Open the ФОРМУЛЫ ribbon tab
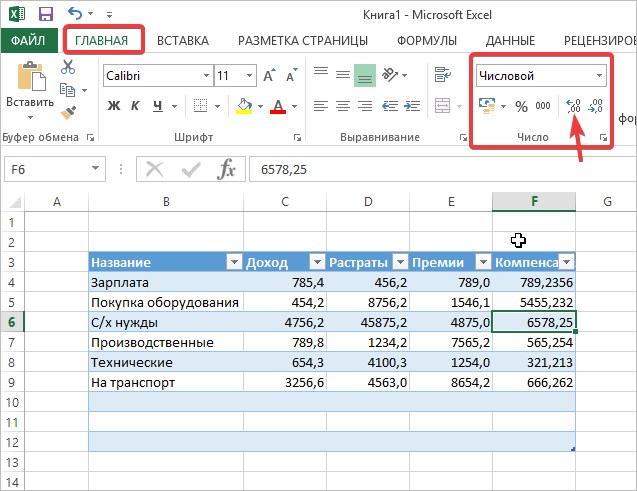The height and width of the screenshot is (491, 637). coord(427,41)
